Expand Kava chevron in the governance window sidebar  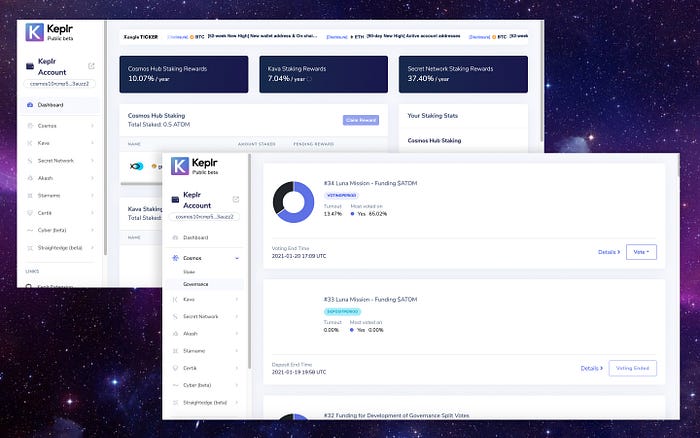[x=237, y=300]
